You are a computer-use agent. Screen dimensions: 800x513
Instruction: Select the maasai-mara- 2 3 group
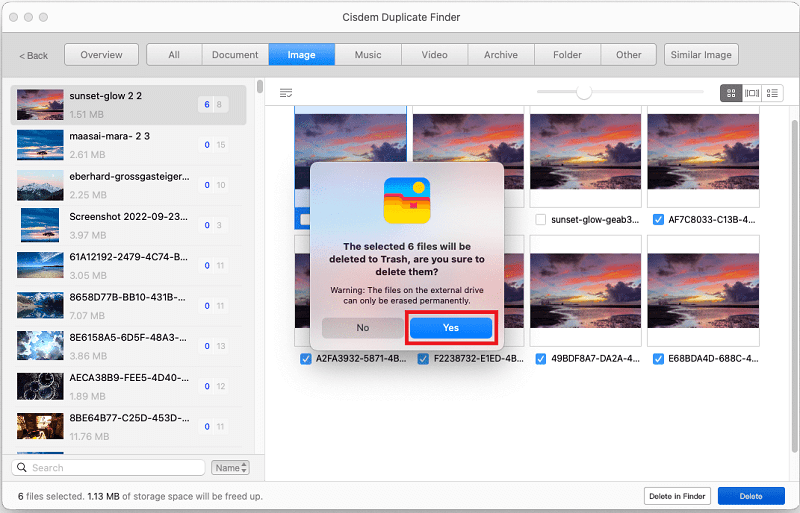tap(129, 145)
